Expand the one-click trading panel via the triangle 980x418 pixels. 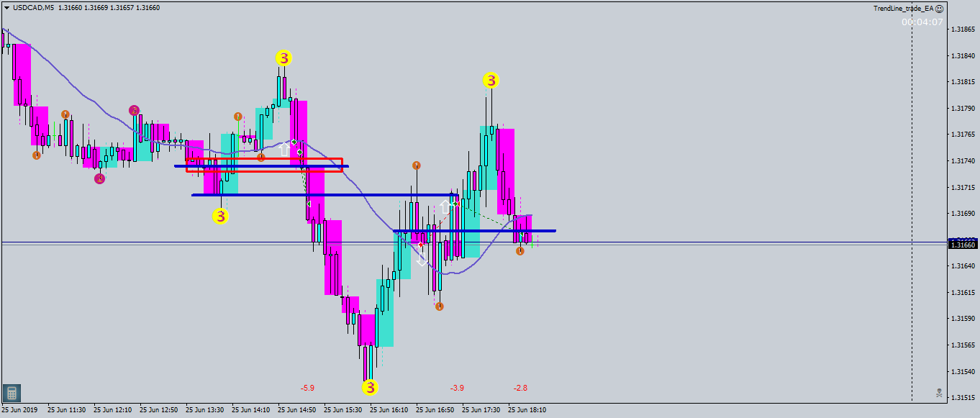pyautogui.click(x=6, y=9)
